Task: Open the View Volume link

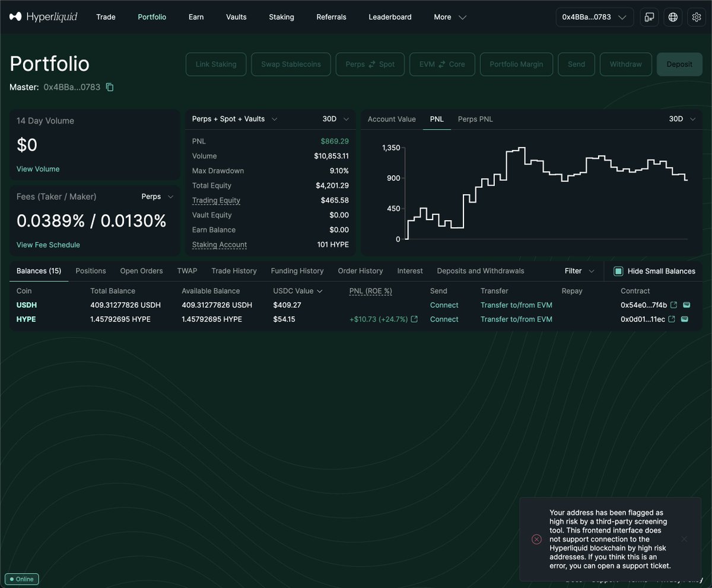Action: (x=38, y=169)
